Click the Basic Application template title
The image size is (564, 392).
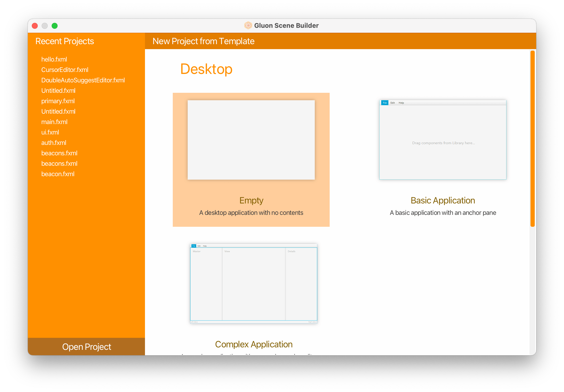point(443,200)
